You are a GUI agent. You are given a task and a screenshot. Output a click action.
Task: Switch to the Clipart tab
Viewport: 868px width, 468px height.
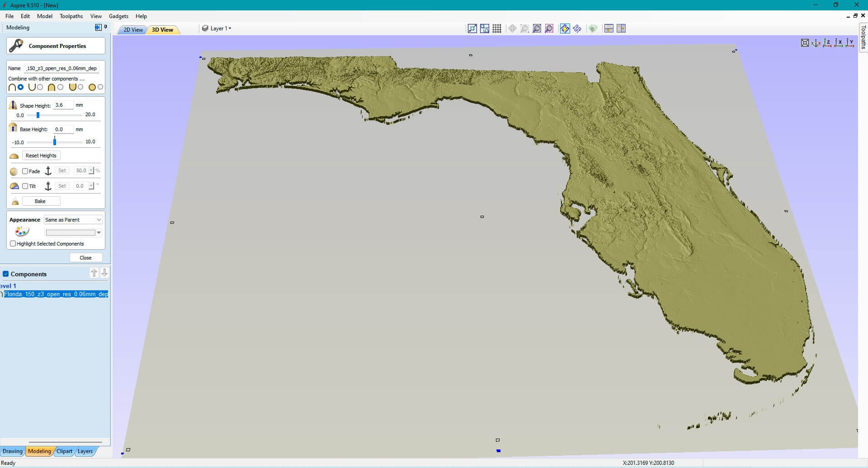coord(64,451)
